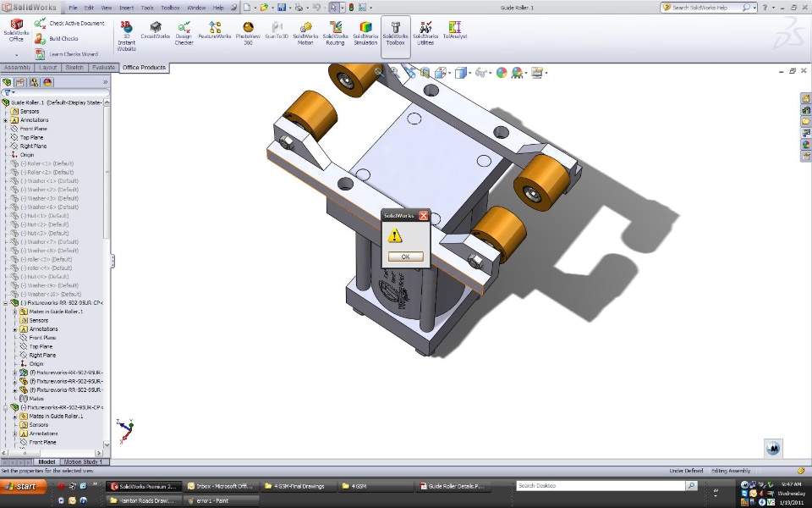The image size is (812, 508).
Task: Click the Print icon
Action: (299, 8)
